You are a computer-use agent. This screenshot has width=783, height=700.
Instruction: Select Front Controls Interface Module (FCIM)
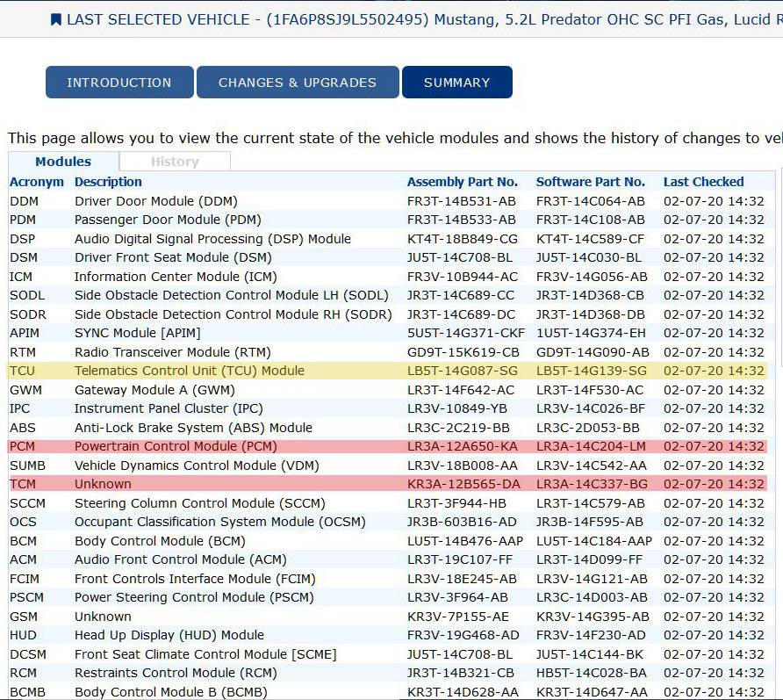coord(195,579)
